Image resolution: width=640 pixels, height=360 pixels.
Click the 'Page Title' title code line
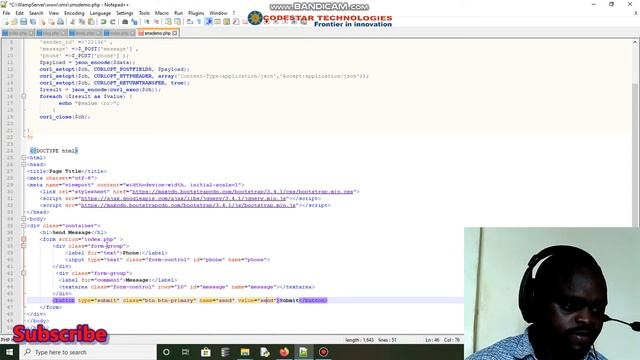[x=67, y=171]
